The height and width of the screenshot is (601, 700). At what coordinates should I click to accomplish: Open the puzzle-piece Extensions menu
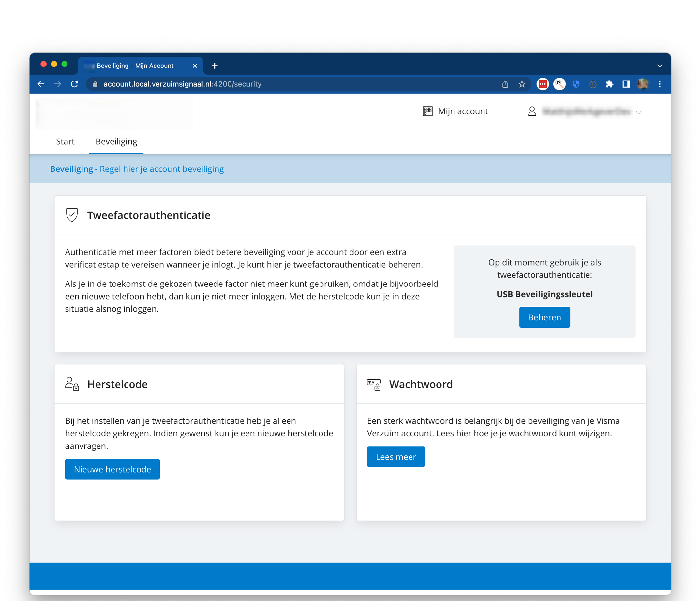click(x=609, y=84)
